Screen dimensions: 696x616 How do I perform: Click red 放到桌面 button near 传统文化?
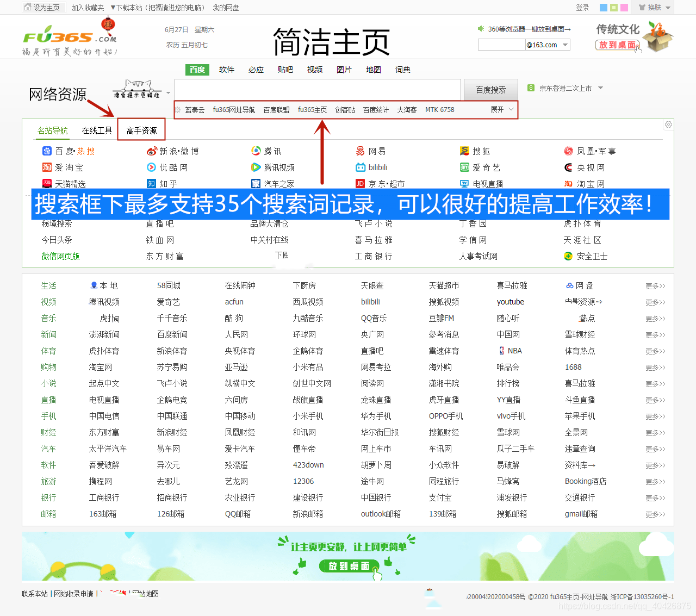point(617,45)
